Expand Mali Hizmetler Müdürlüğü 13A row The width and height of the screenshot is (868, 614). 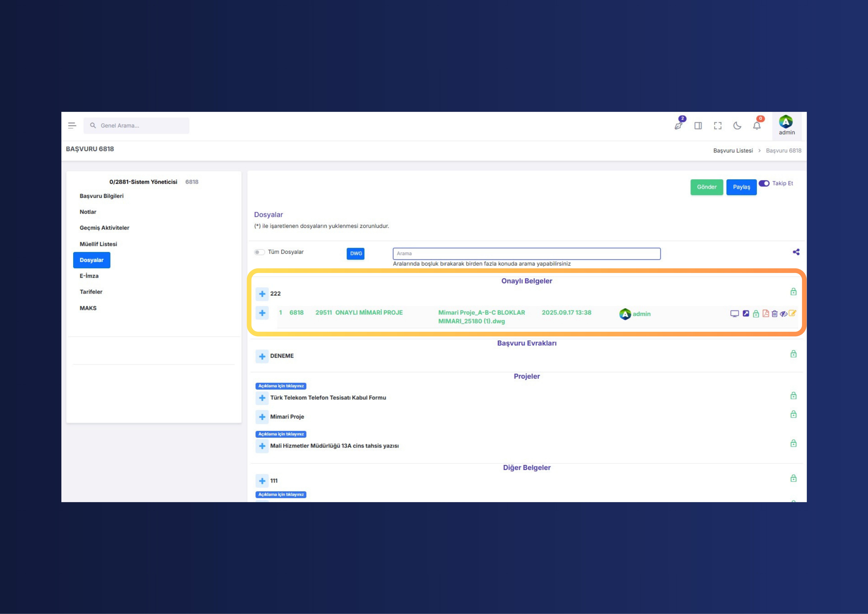(x=262, y=446)
